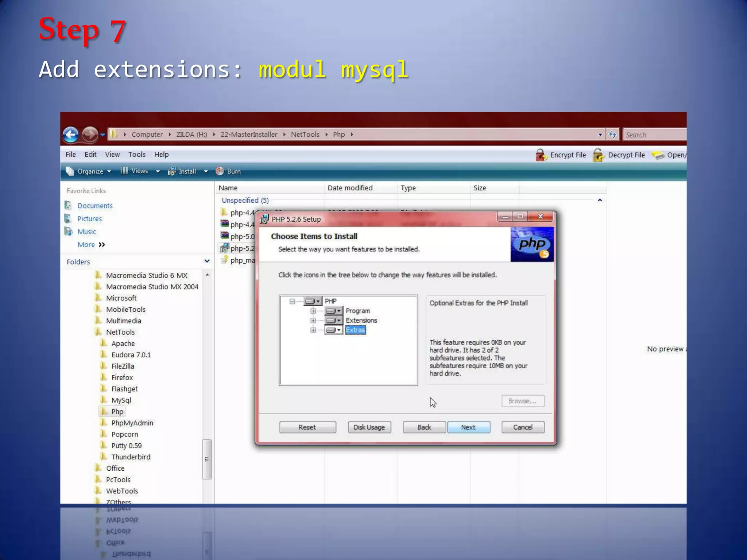Image resolution: width=747 pixels, height=560 pixels.
Task: Open the Tools menu
Action: click(x=137, y=154)
